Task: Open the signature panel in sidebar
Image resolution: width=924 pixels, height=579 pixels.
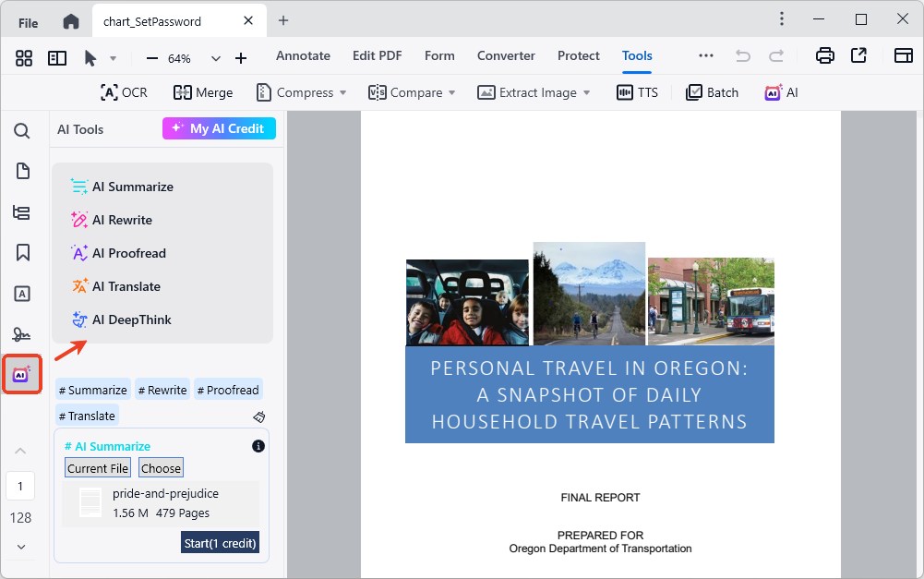Action: click(x=22, y=333)
